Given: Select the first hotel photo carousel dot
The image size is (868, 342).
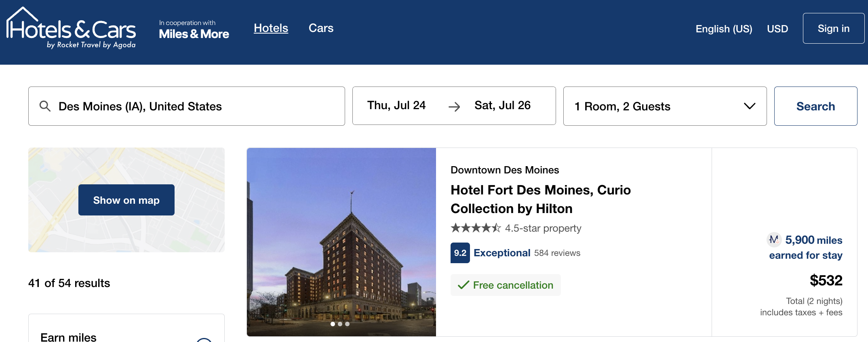Looking at the screenshot, I should pos(333,324).
